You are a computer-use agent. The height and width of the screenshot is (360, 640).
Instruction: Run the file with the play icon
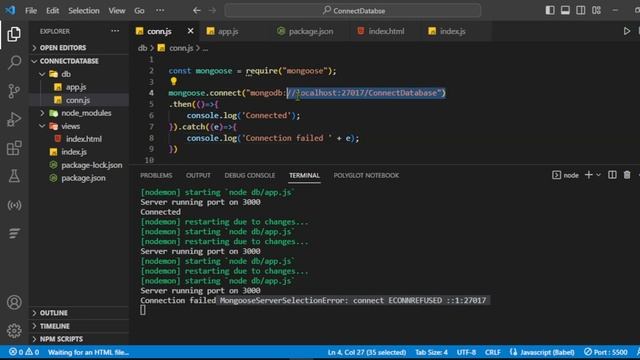(627, 31)
